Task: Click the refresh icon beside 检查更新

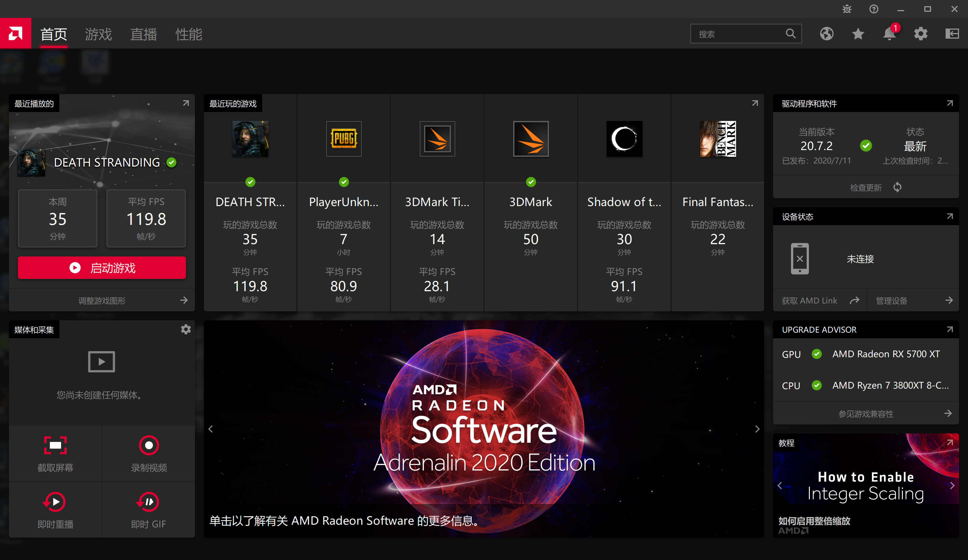Action: [897, 187]
